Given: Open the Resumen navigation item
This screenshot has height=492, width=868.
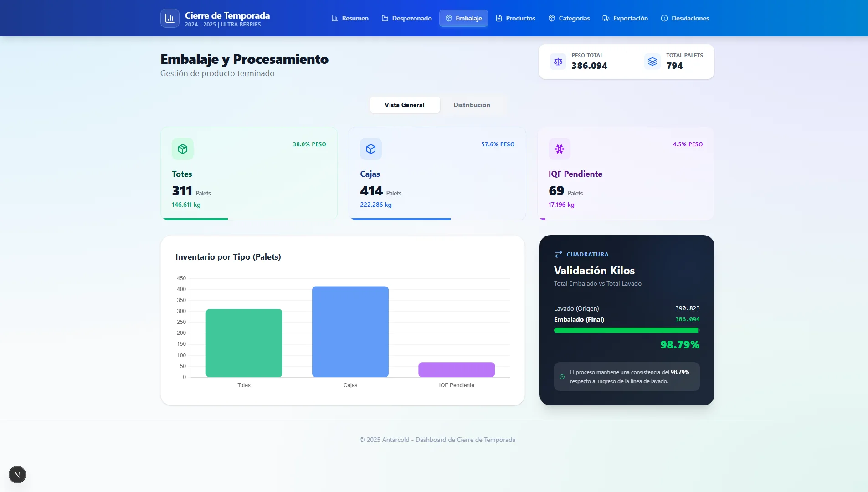Looking at the screenshot, I should point(350,18).
